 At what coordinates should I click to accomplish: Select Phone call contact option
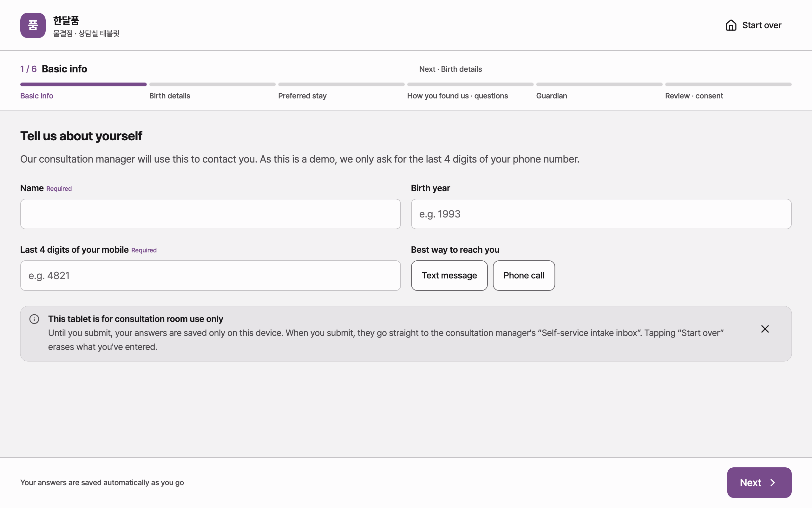point(524,276)
